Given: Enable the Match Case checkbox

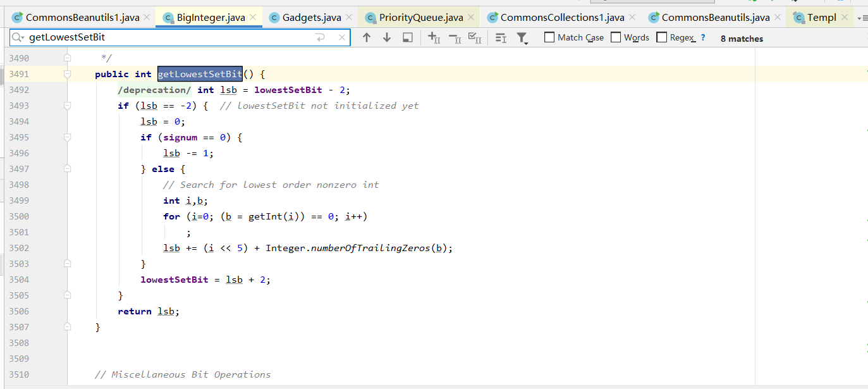Looking at the screenshot, I should point(549,38).
